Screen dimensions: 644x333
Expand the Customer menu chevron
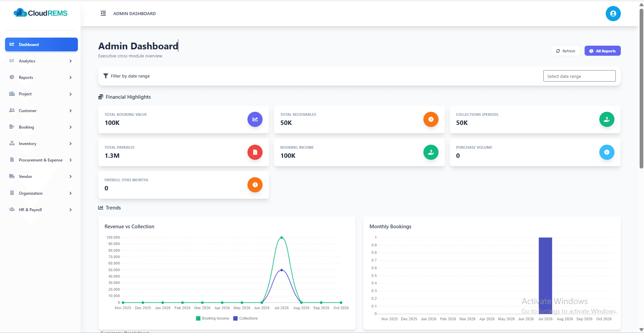tap(71, 111)
